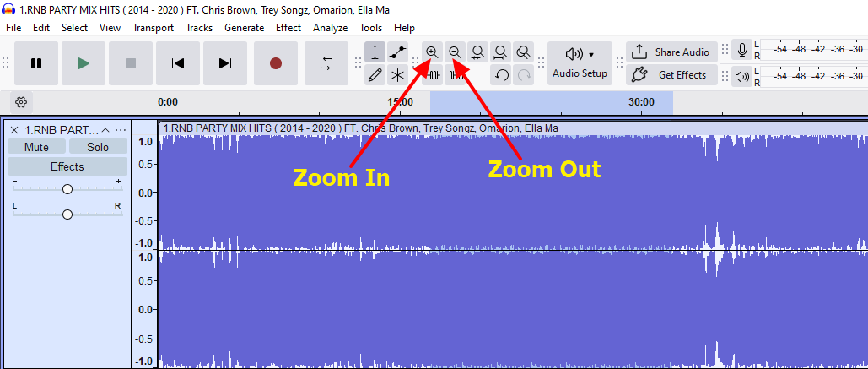Open the Select menu
This screenshot has width=868, height=369.
(x=75, y=28)
